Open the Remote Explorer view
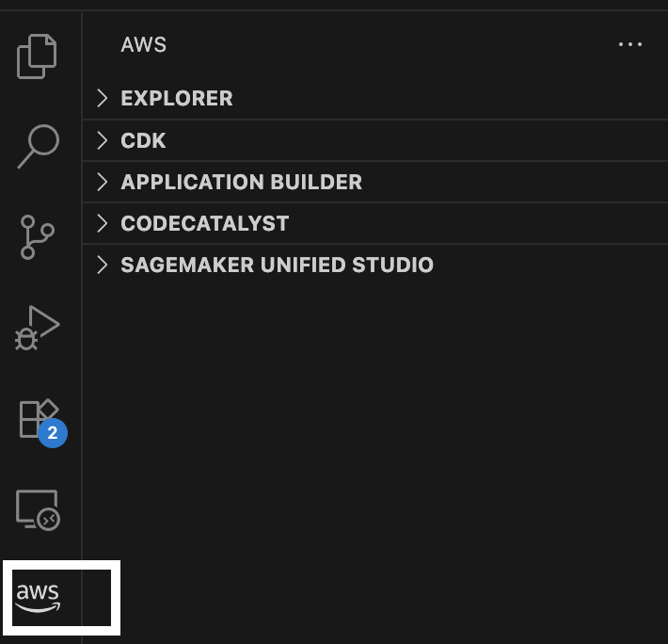Screen dimensions: 668x644 pos(38,509)
